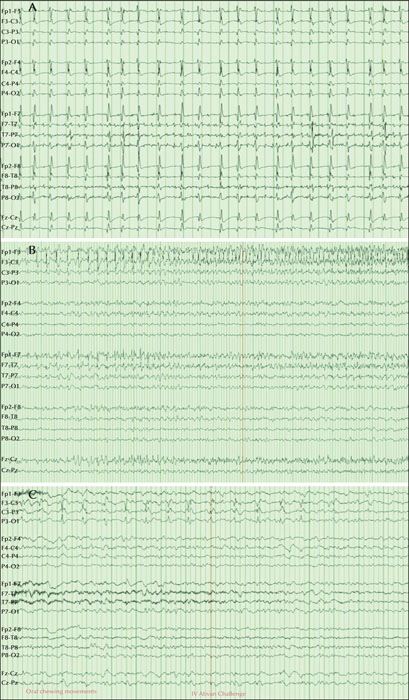409x700 pixels.
Task: Click the panel C letter label
Action: (32, 495)
